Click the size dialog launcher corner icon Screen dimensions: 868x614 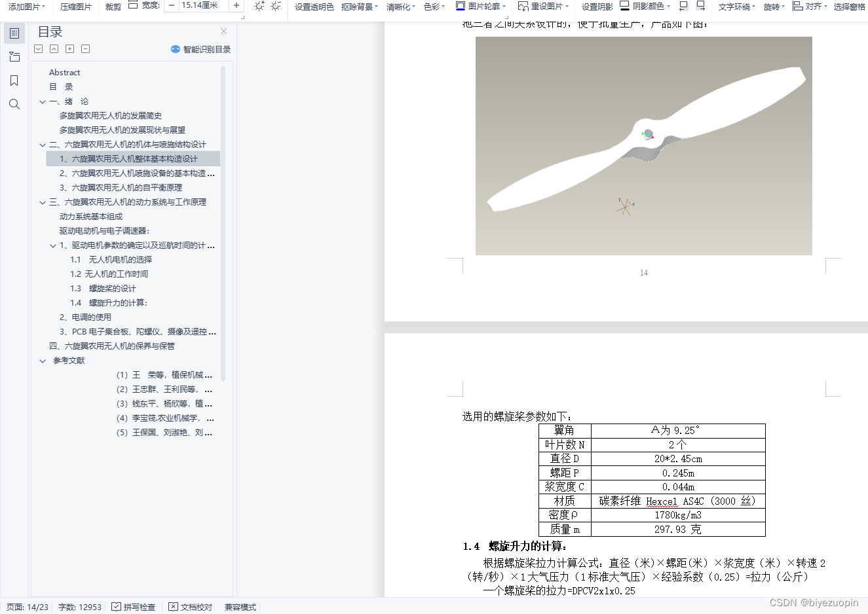click(x=242, y=17)
